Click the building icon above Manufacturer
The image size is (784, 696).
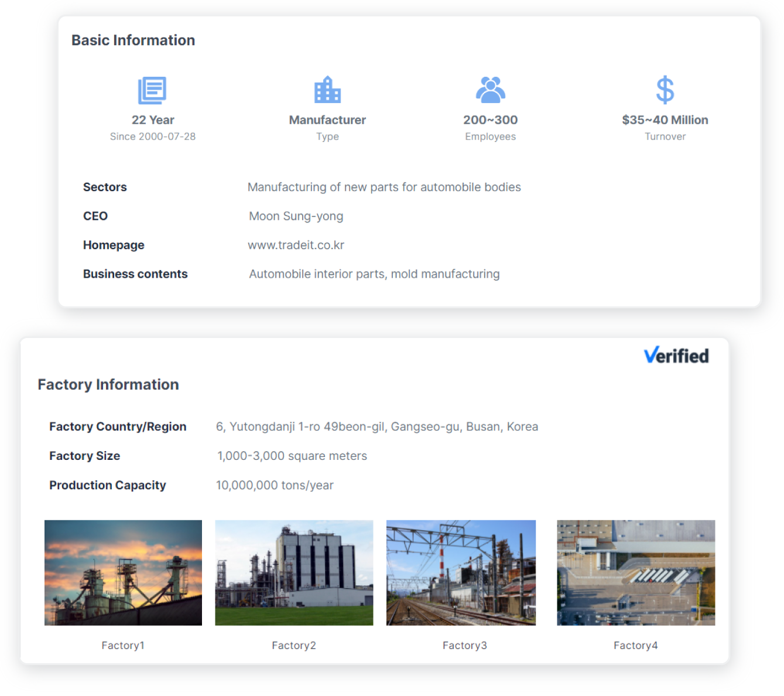click(327, 90)
